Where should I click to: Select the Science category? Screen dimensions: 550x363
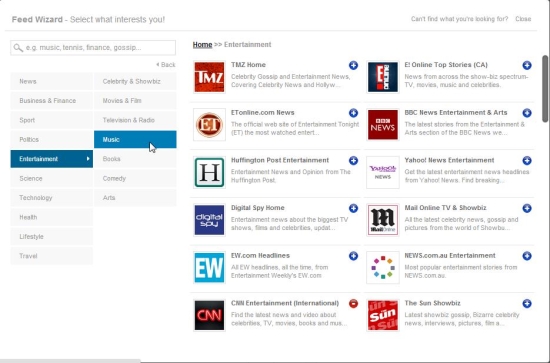(x=52, y=179)
